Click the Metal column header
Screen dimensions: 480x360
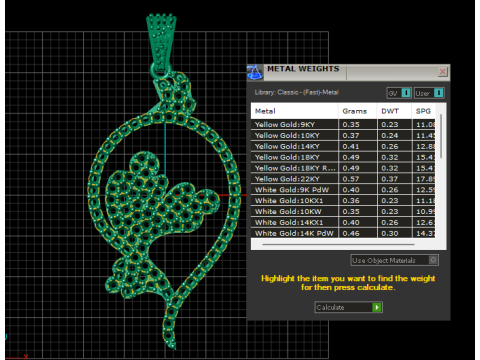(x=294, y=111)
